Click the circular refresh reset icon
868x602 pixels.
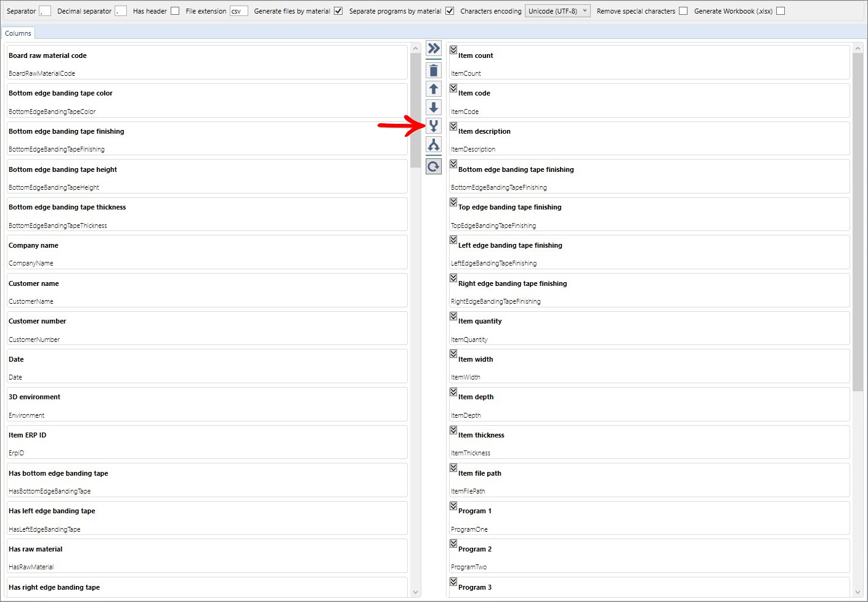coord(434,166)
